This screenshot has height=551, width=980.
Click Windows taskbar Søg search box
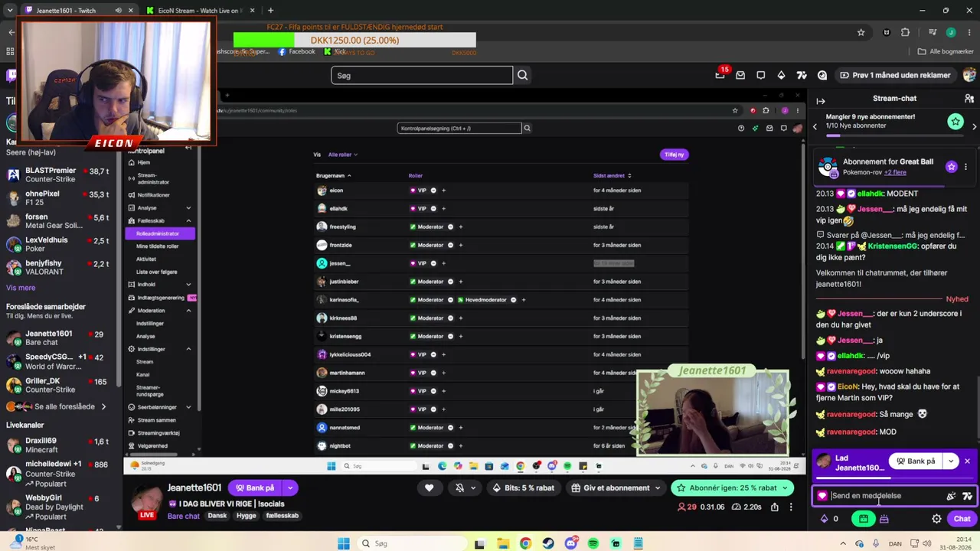(412, 543)
